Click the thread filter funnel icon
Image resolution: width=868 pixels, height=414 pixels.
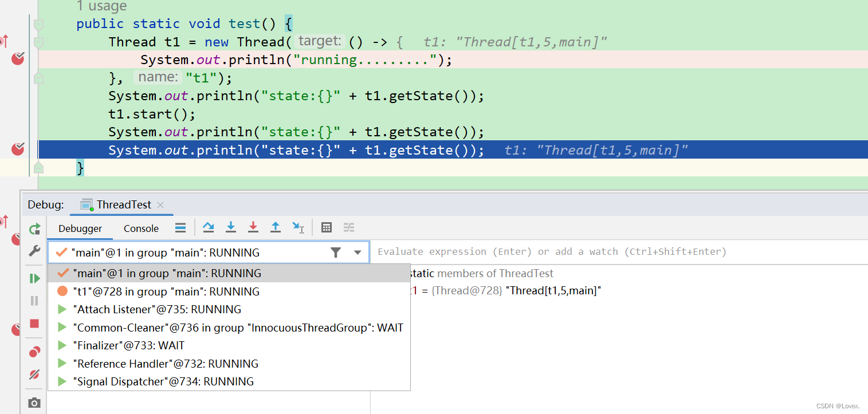coord(336,253)
